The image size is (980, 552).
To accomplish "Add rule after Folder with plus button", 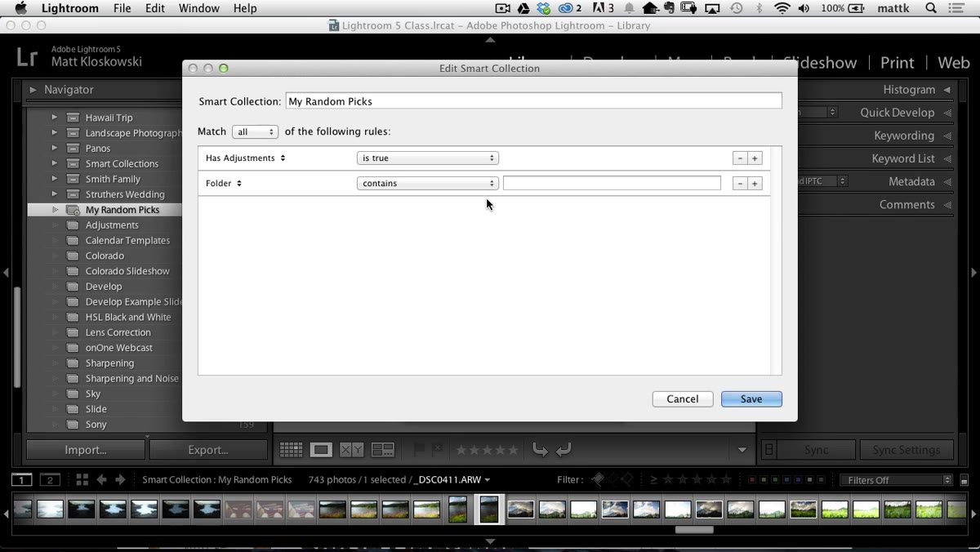I will pos(755,184).
